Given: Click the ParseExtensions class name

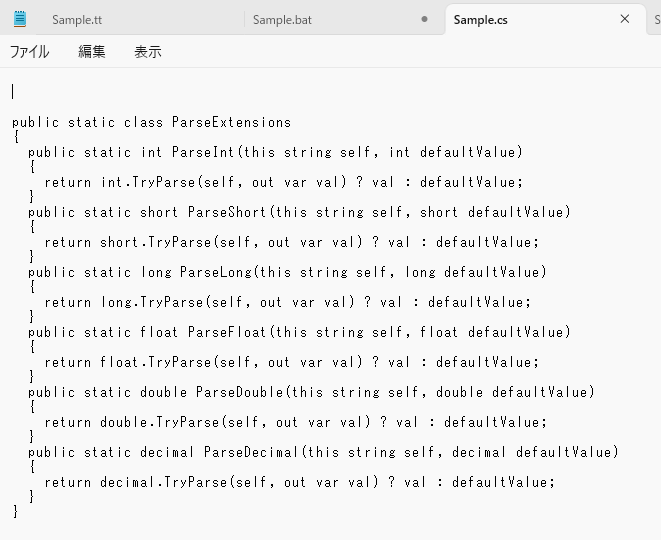Looking at the screenshot, I should click(231, 122).
